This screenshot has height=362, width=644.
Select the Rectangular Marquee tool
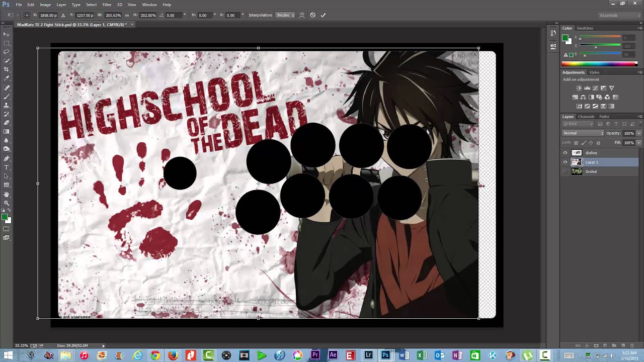7,43
